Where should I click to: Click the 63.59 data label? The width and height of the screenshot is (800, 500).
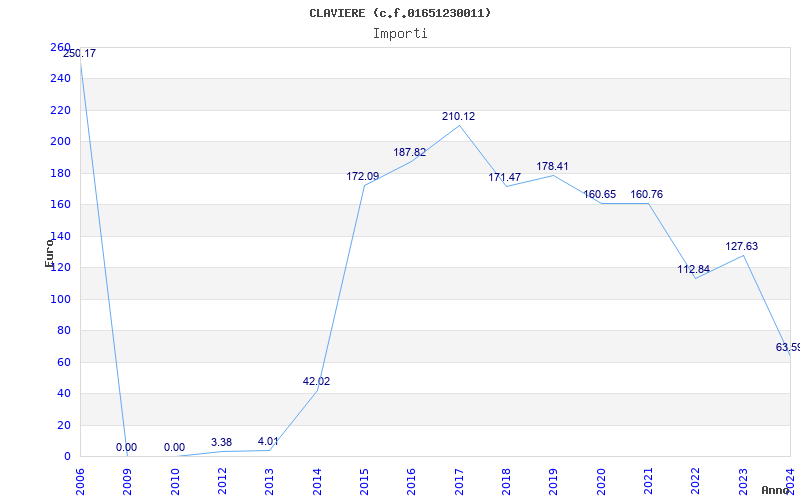(788, 347)
